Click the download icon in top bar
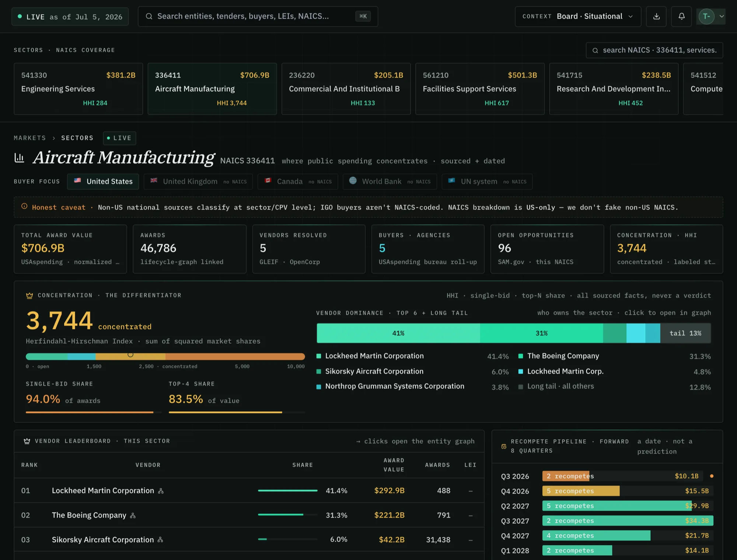The width and height of the screenshot is (737, 560). click(656, 17)
